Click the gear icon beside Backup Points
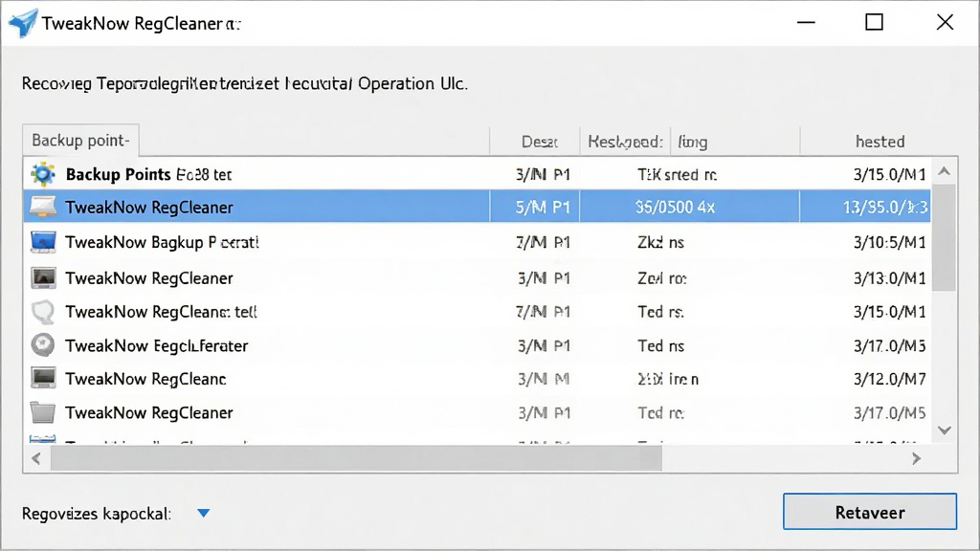This screenshot has width=980, height=551. [x=43, y=174]
